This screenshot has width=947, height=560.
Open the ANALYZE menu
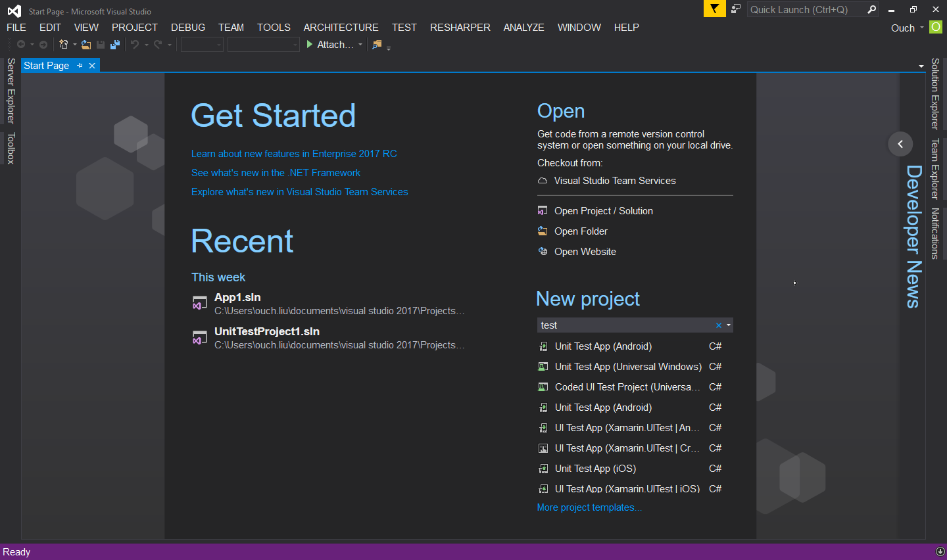(x=524, y=28)
